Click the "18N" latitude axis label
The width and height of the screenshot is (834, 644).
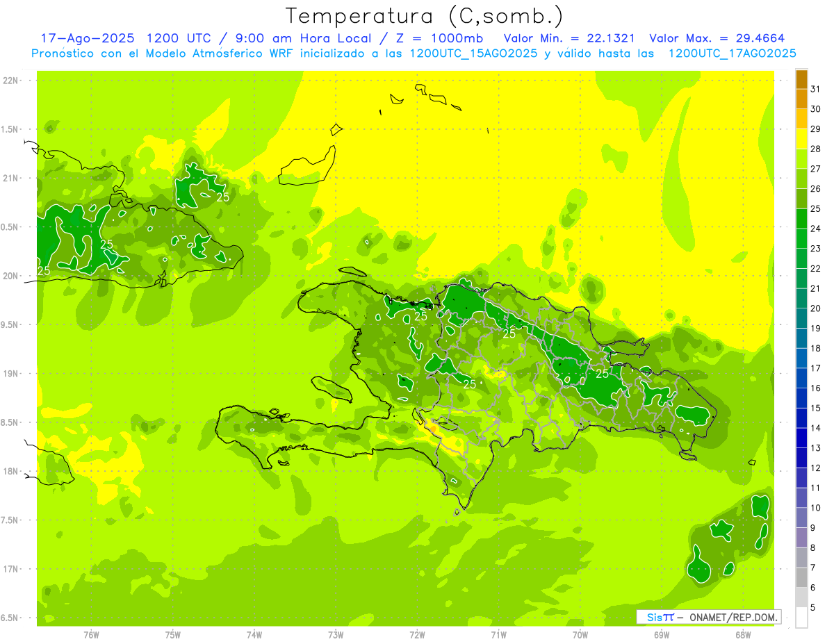[x=12, y=472]
